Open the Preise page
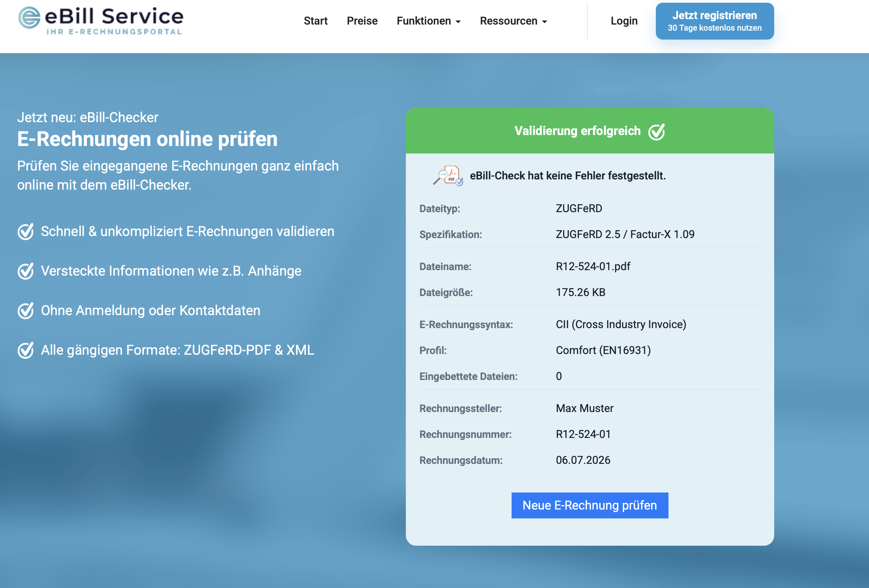Image resolution: width=869 pixels, height=588 pixels. click(362, 21)
